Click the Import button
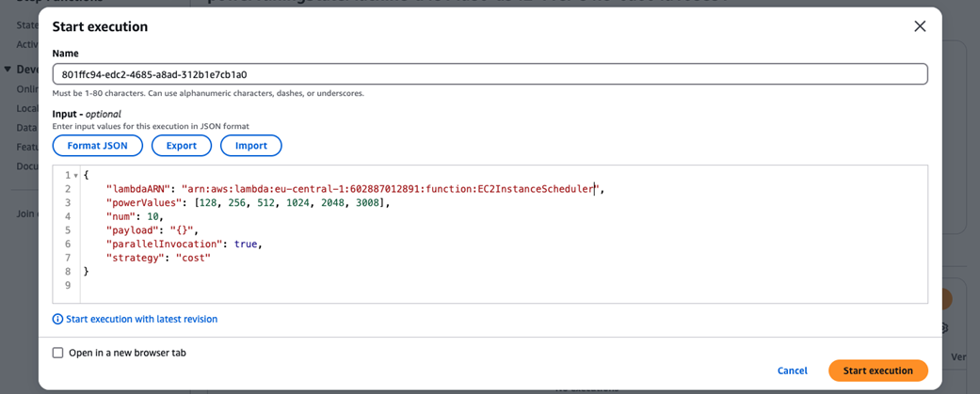 click(x=250, y=146)
